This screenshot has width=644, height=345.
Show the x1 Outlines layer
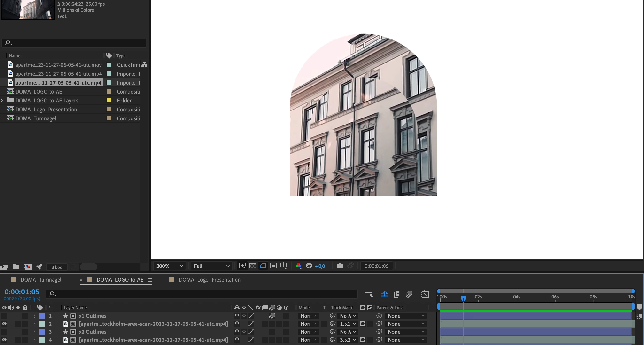pyautogui.click(x=4, y=316)
